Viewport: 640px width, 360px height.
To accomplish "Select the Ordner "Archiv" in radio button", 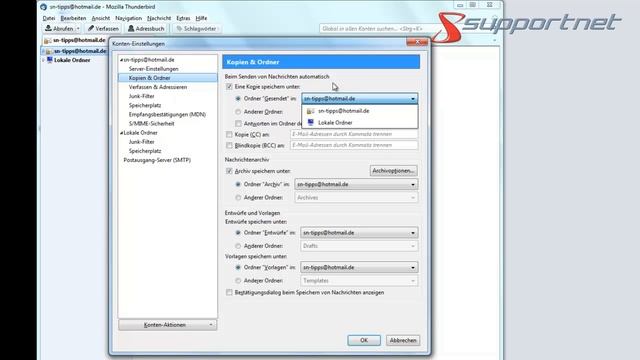I will (238, 184).
